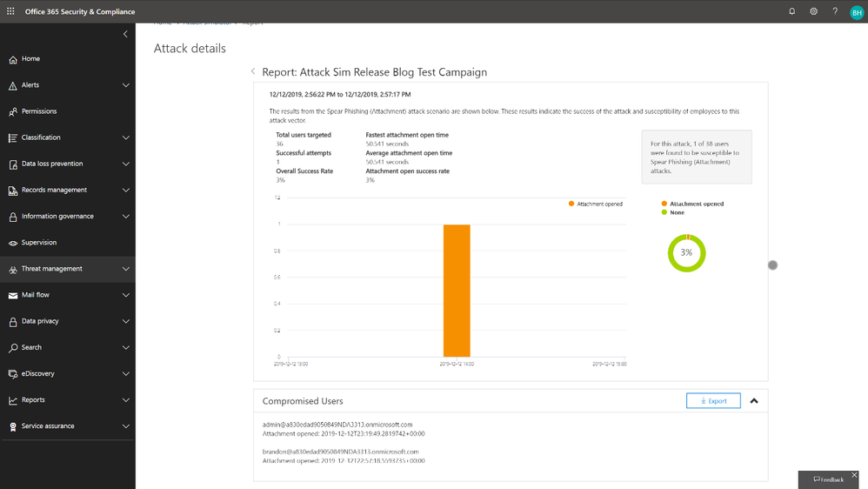
Task: Collapse the left navigation pane
Action: coord(125,34)
